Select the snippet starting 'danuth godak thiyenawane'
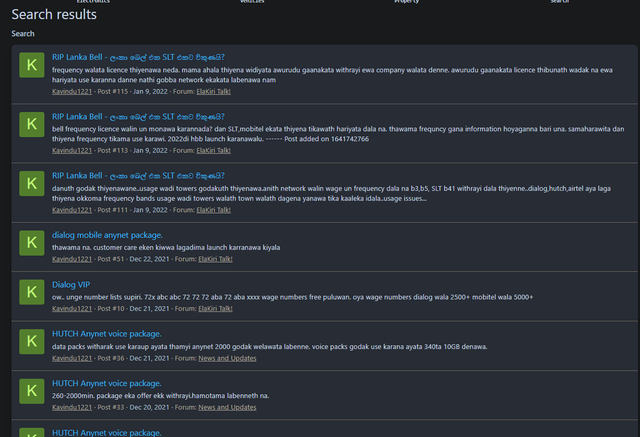 (x=331, y=193)
